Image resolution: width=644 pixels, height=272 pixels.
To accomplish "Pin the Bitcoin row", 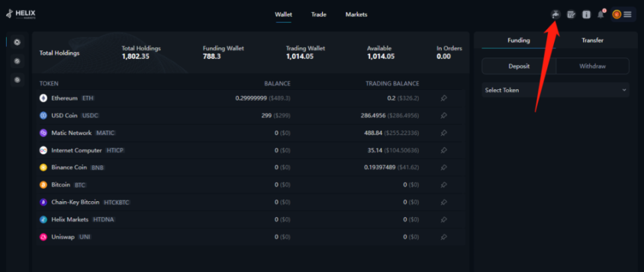I will [x=443, y=185].
